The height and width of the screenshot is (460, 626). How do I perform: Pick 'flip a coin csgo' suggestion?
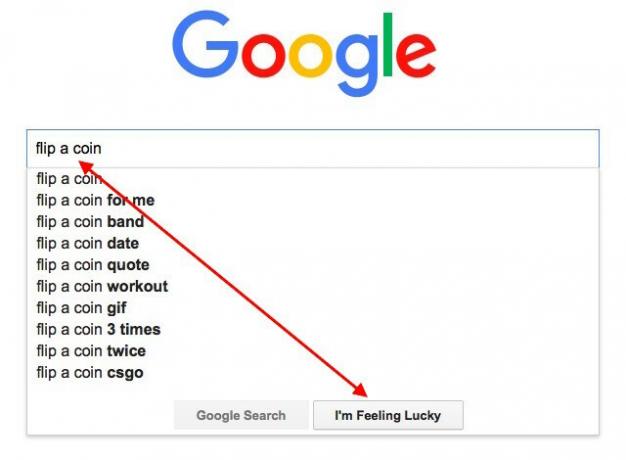pos(313,373)
